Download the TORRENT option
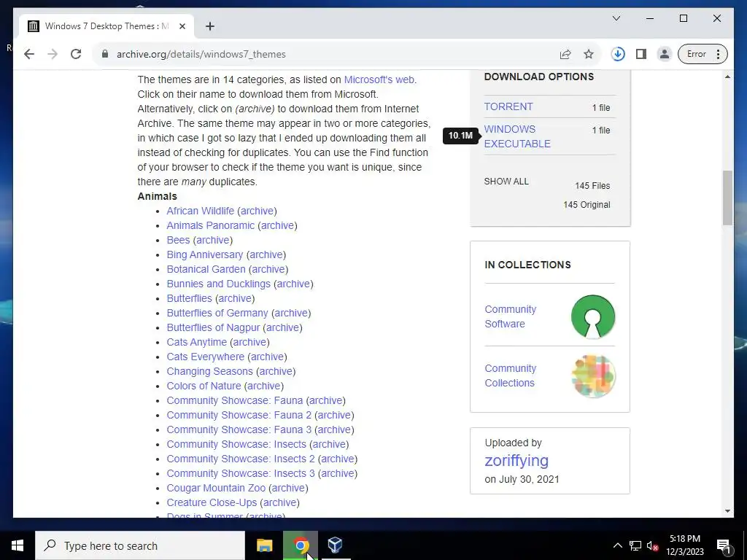Screen dimensions: 747x560 point(508,106)
